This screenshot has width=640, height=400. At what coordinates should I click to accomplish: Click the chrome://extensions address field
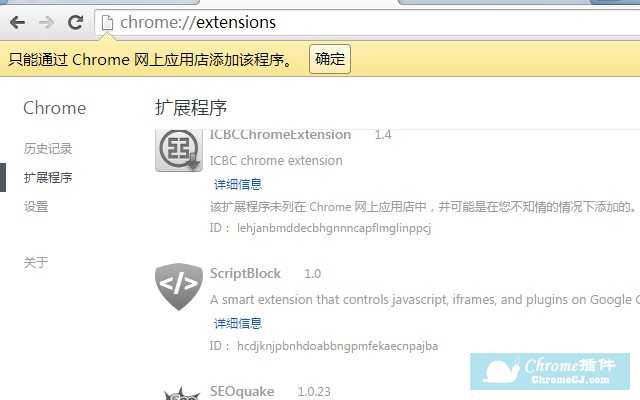367,22
